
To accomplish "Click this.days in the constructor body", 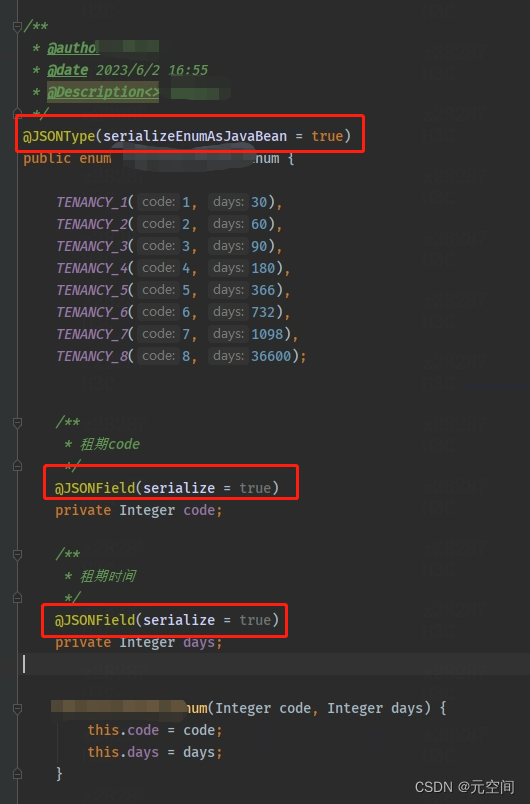I will click(x=123, y=753).
